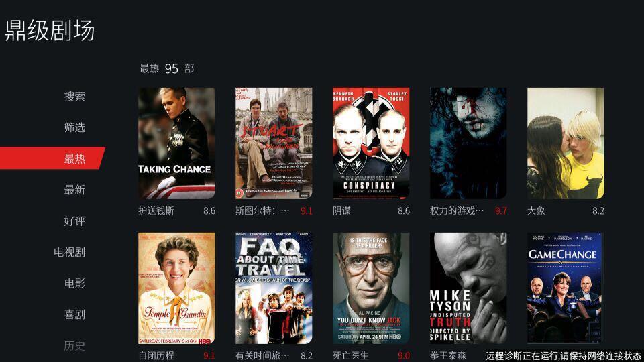644x362 pixels.
Task: Open the 搜索 search menu item
Action: click(x=74, y=96)
